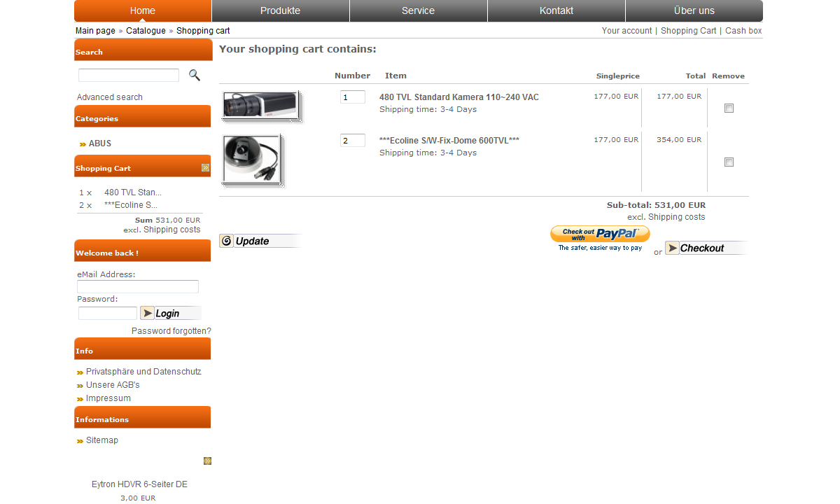This screenshot has height=504, width=840.
Task: Open Your account link
Action: (x=626, y=31)
